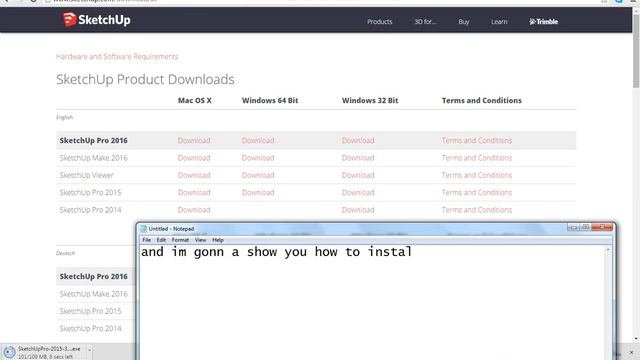Click the Notepad icon in title bar
Viewport: 640px width, 360px height.
pos(144,229)
